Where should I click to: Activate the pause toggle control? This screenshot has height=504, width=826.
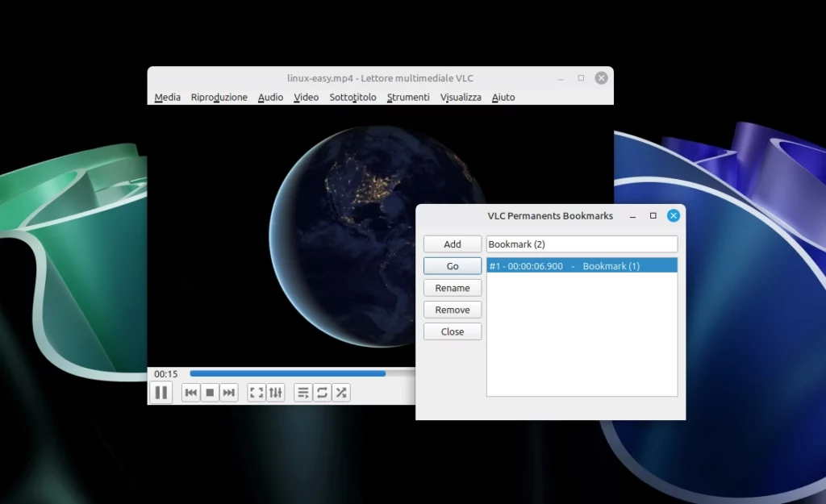[x=161, y=393]
